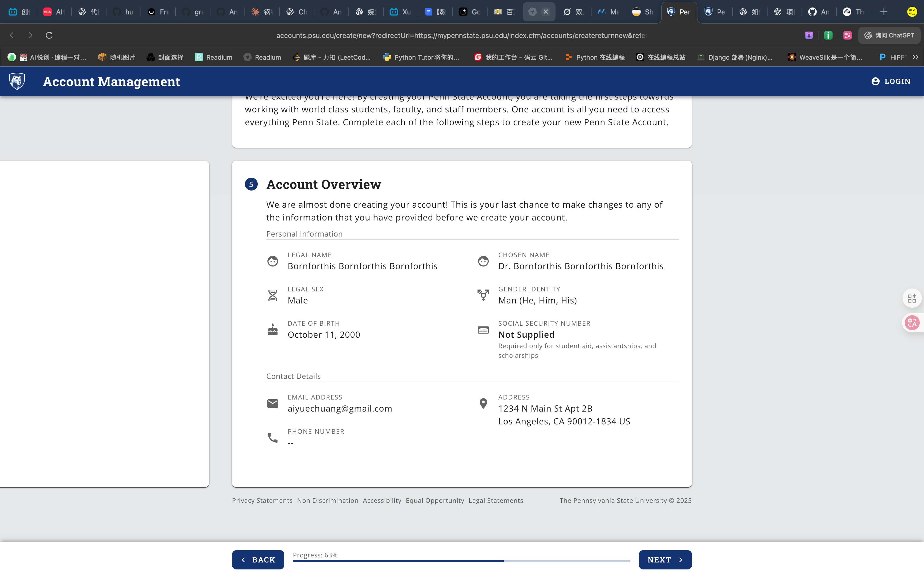
Task: Click the Phone Number handset icon
Action: pos(273,438)
